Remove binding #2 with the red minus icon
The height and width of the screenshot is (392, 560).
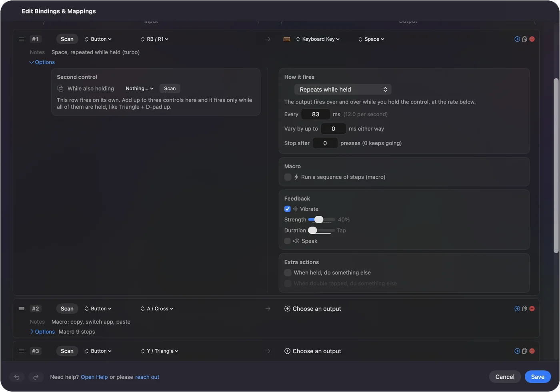[x=532, y=308]
